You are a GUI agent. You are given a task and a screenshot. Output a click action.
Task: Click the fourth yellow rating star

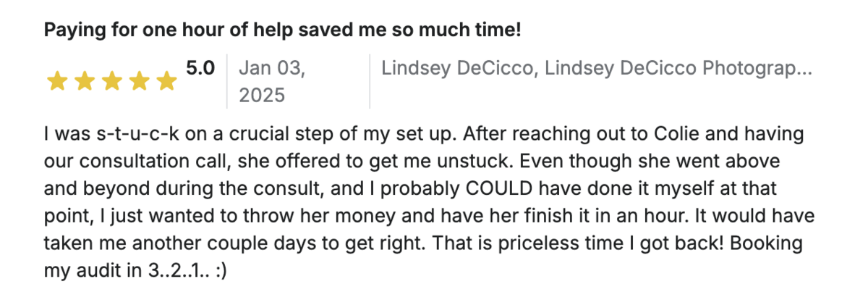tap(139, 82)
